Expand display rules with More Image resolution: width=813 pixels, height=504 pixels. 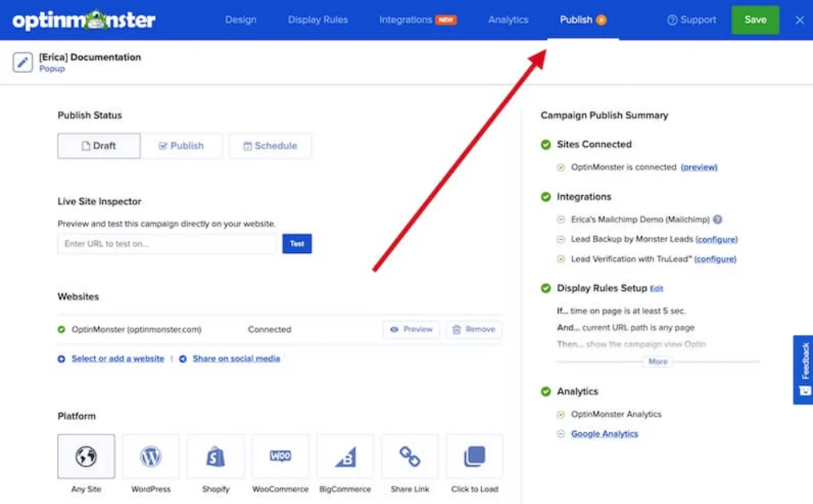coord(658,361)
